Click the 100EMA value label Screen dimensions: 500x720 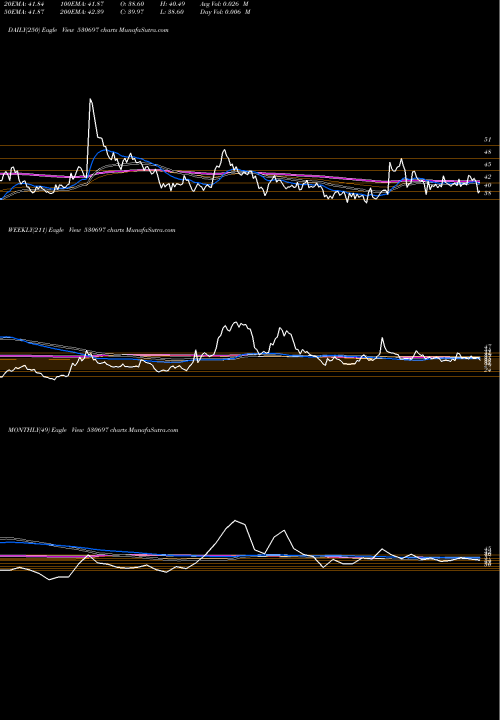[x=80, y=4]
